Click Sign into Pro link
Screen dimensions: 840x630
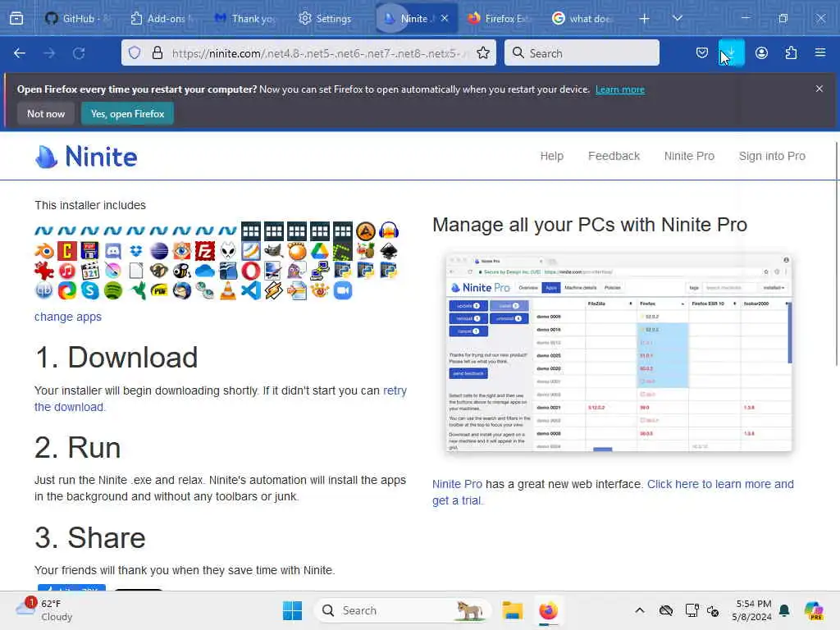click(772, 156)
